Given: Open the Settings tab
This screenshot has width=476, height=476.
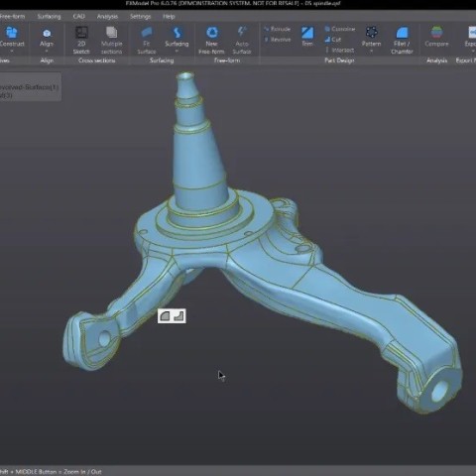Looking at the screenshot, I should point(140,16).
